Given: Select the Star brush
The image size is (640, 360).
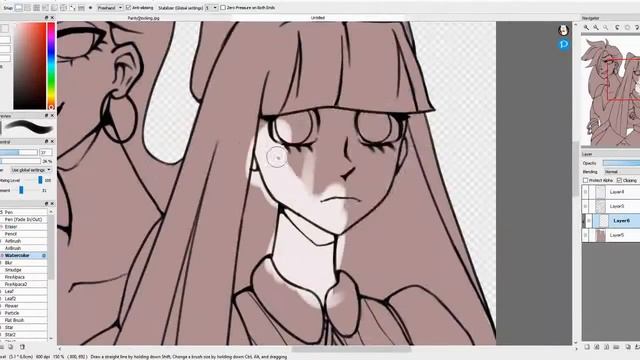Looking at the screenshot, I should (x=24, y=327).
